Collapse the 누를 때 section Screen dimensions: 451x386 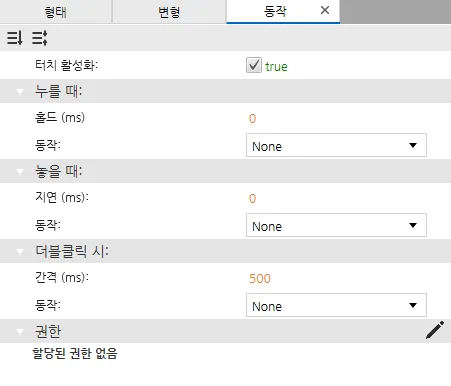pyautogui.click(x=20, y=91)
